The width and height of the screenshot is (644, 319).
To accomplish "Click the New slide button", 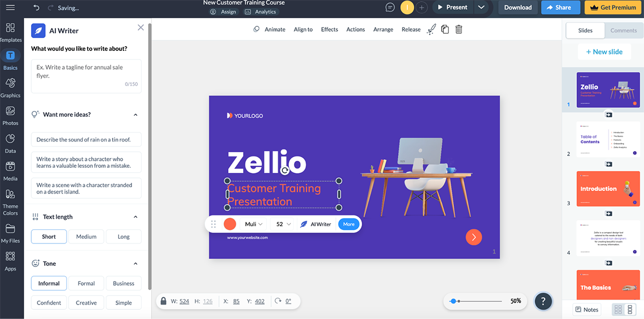I will (x=604, y=51).
